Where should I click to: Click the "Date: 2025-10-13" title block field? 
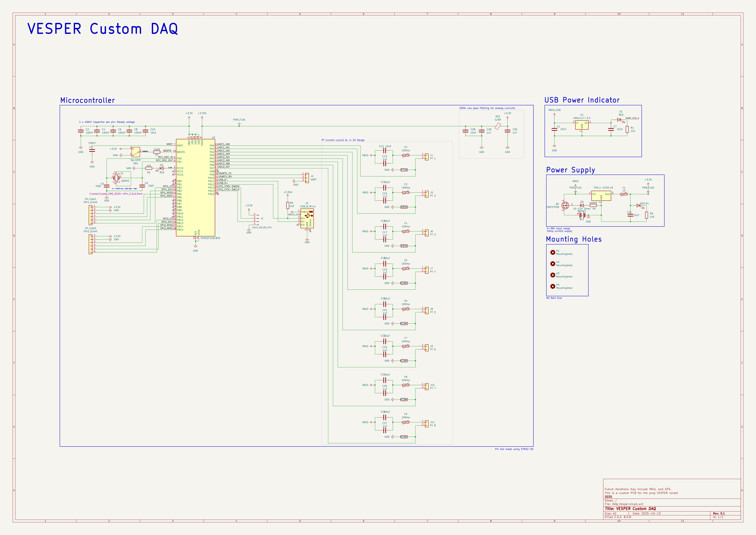click(646, 514)
